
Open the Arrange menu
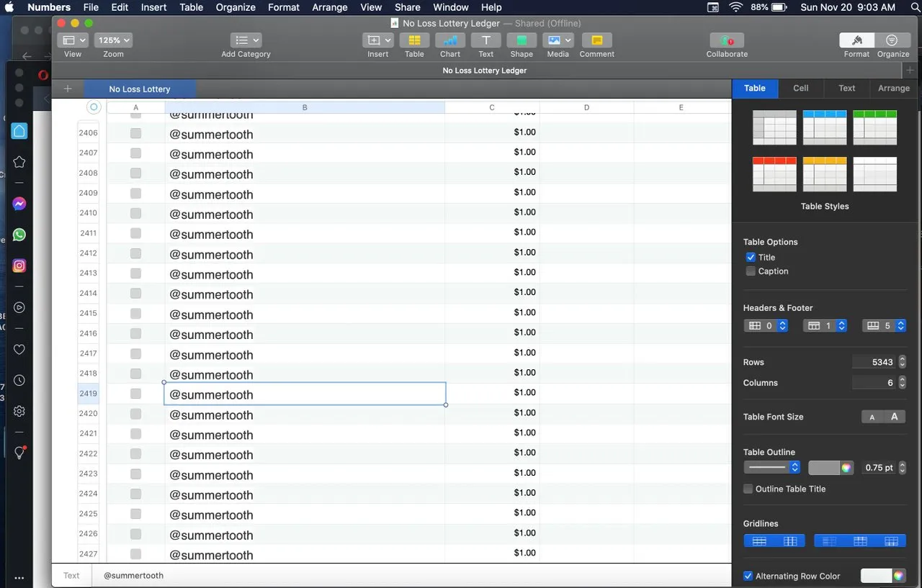(330, 7)
